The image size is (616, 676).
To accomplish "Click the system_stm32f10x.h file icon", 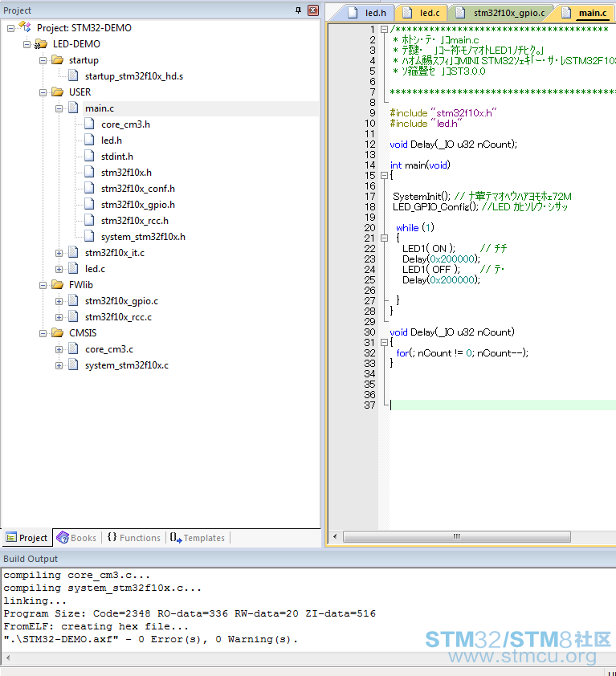I will tap(89, 236).
